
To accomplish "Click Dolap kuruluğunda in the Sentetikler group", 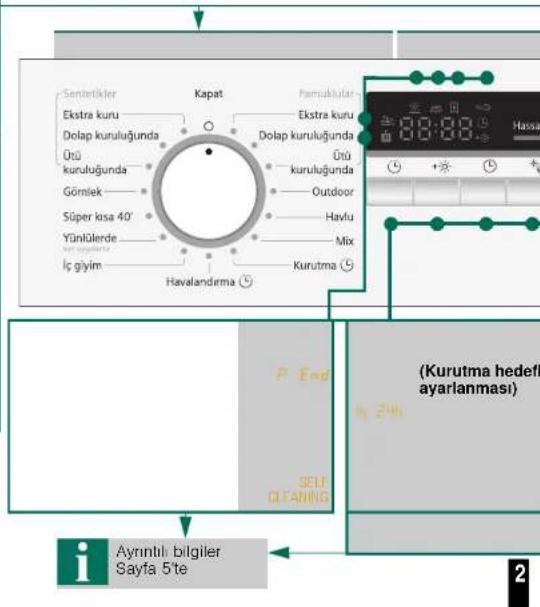I will click(x=111, y=135).
